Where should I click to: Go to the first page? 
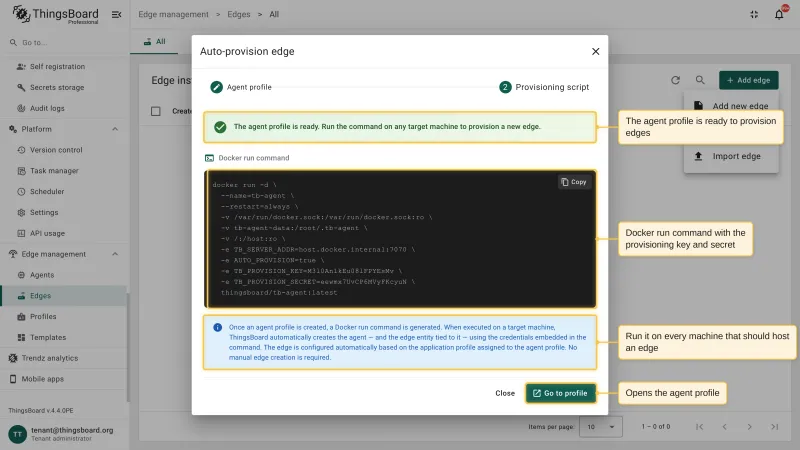tap(699, 427)
